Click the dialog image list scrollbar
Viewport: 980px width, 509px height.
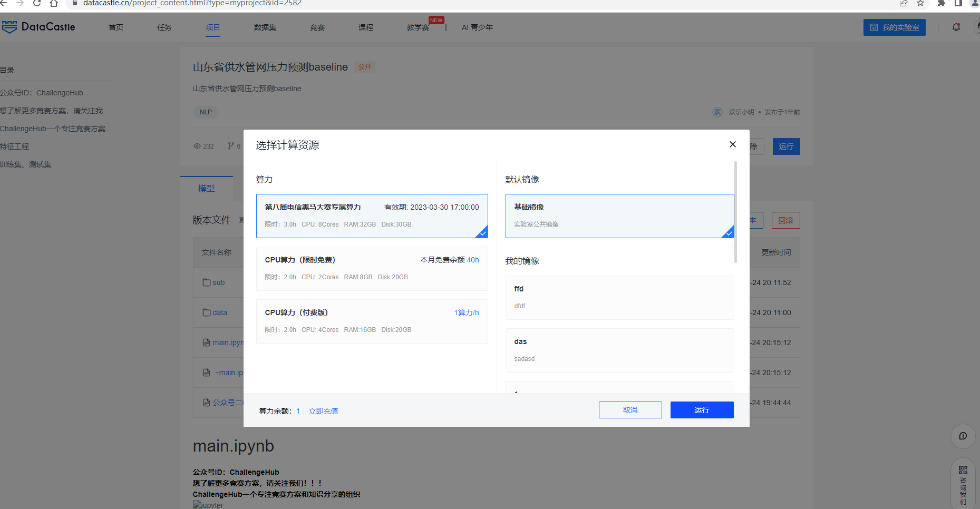click(735, 212)
